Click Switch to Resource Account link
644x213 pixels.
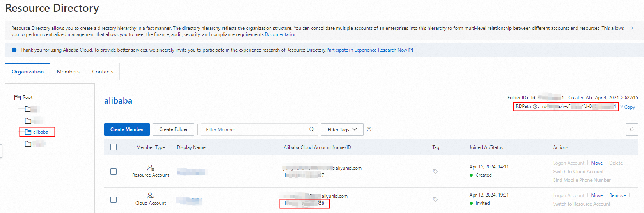(x=582, y=204)
